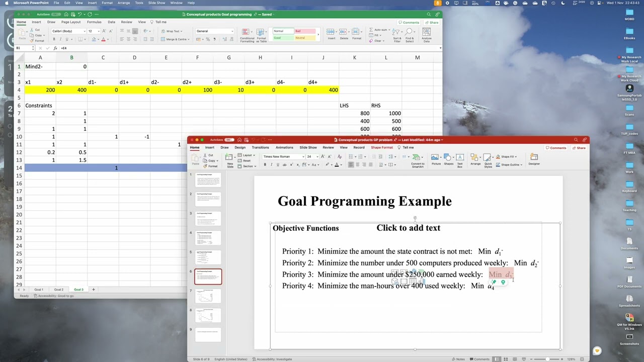Select slide 7 thumbnail in PowerPoint
The height and width of the screenshot is (362, 644).
[x=208, y=296]
